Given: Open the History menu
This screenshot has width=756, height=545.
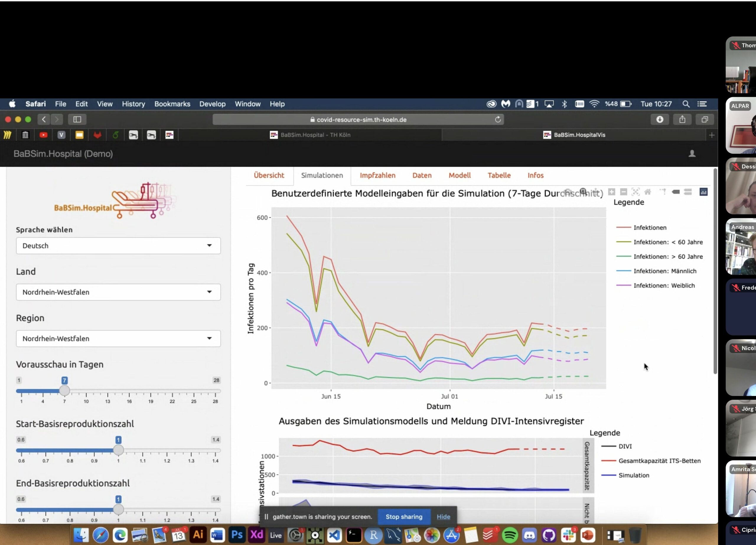Looking at the screenshot, I should (x=133, y=104).
